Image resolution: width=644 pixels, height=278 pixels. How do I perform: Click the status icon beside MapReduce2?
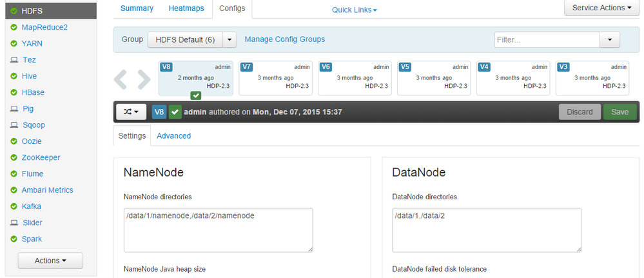(14, 28)
